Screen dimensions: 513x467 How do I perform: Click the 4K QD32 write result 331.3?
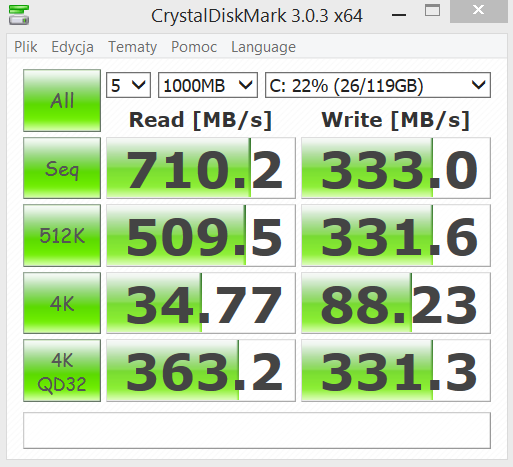pyautogui.click(x=396, y=370)
